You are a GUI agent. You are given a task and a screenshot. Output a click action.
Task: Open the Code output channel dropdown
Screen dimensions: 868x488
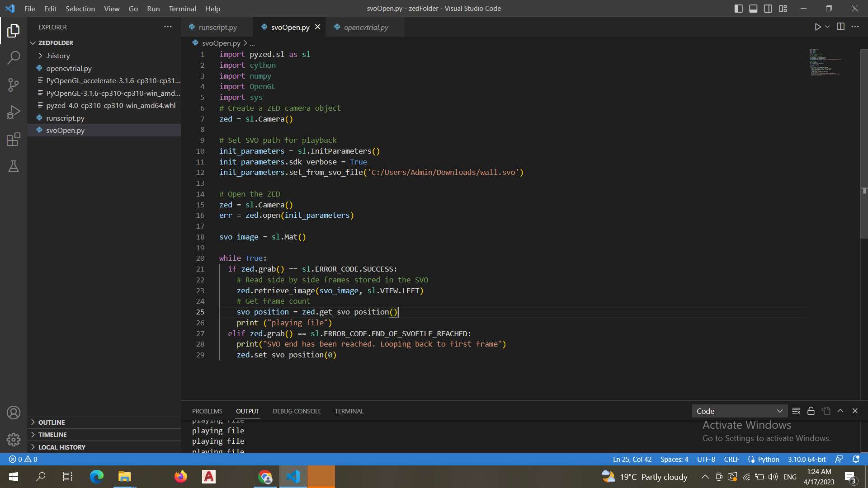(740, 411)
